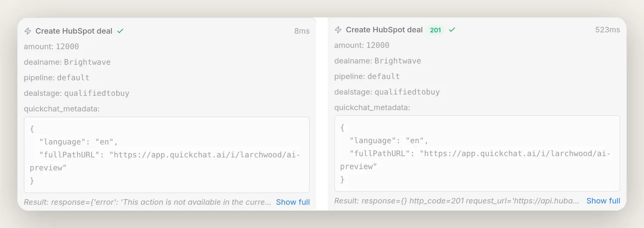Click the lightning bolt icon in right card
The height and width of the screenshot is (228, 644).
click(x=338, y=30)
